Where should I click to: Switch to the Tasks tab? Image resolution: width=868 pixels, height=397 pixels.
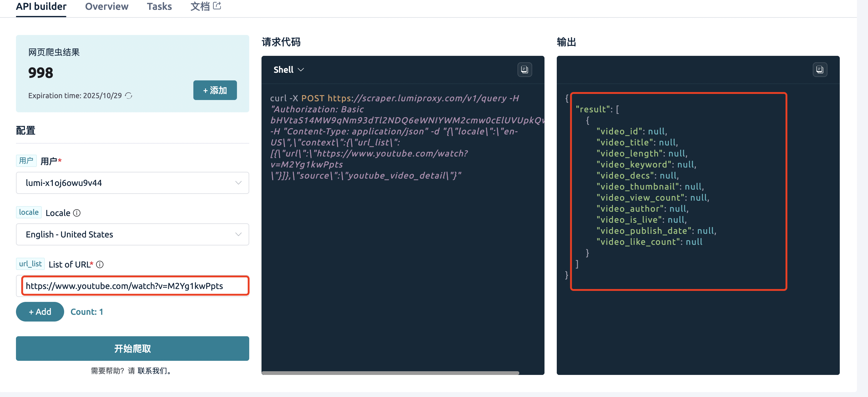pyautogui.click(x=159, y=6)
